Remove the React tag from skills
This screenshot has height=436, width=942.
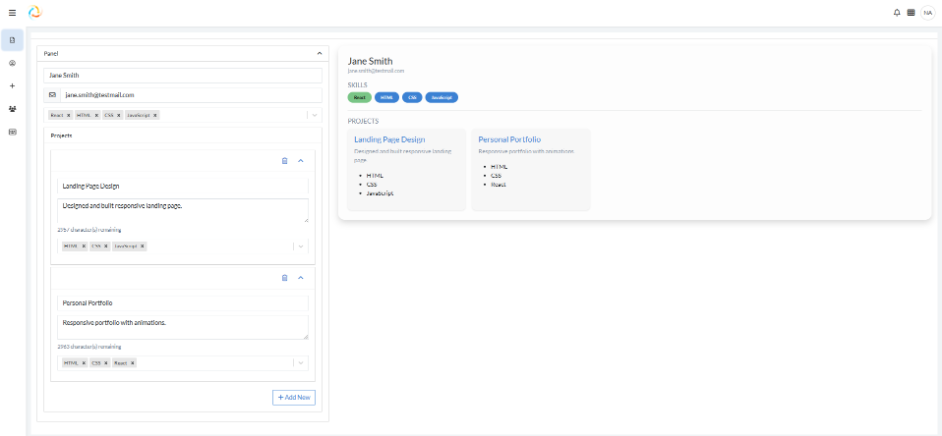point(69,115)
